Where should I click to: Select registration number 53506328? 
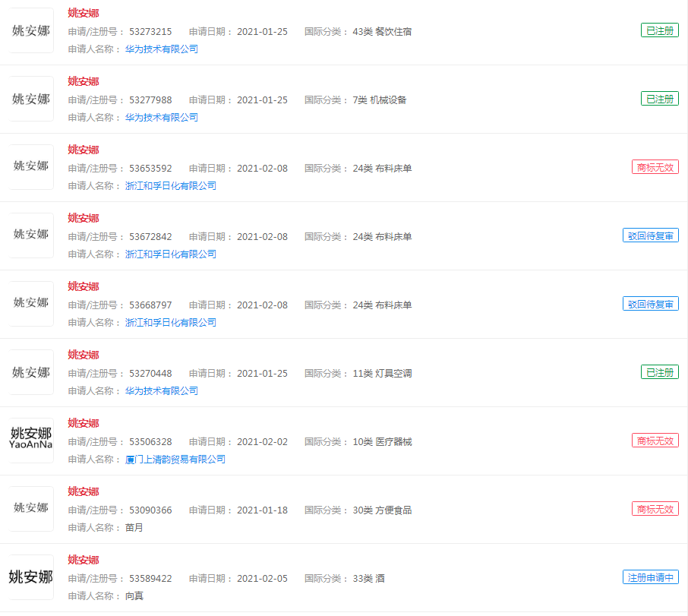click(x=150, y=442)
